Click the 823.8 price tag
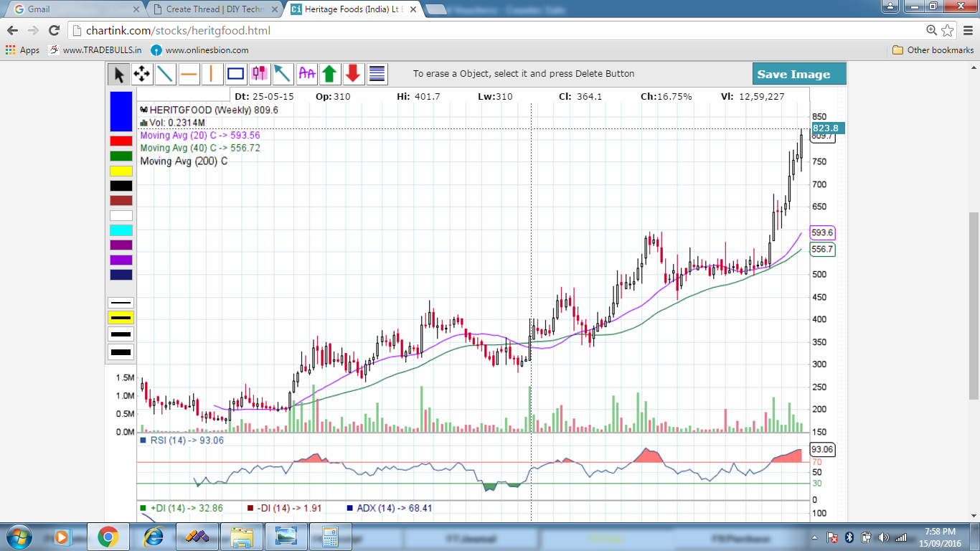This screenshot has width=980, height=551. point(829,128)
